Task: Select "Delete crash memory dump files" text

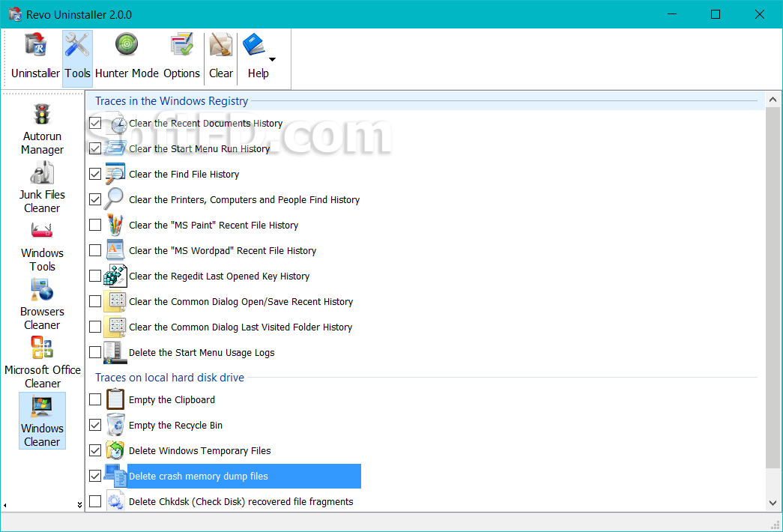Action: pos(199,476)
